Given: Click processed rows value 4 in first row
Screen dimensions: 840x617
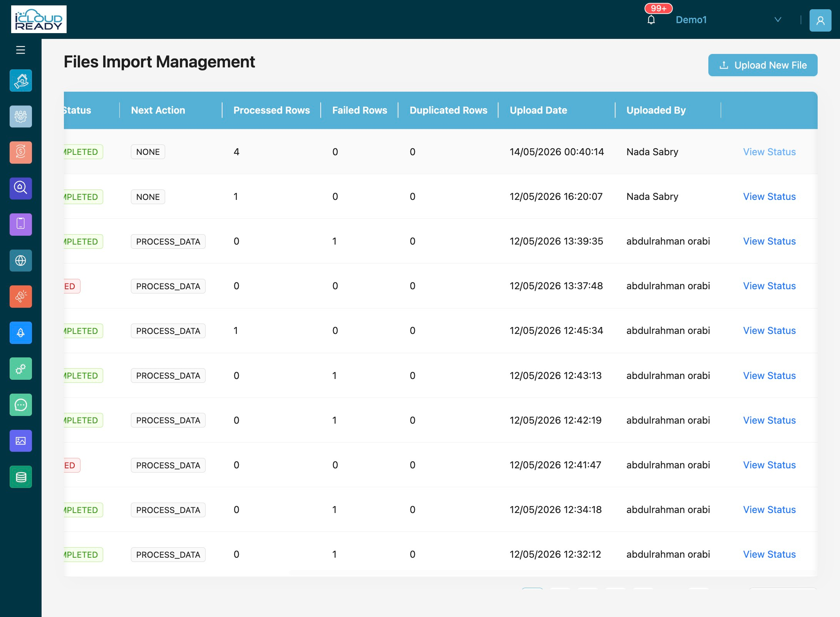Looking at the screenshot, I should click(x=236, y=152).
